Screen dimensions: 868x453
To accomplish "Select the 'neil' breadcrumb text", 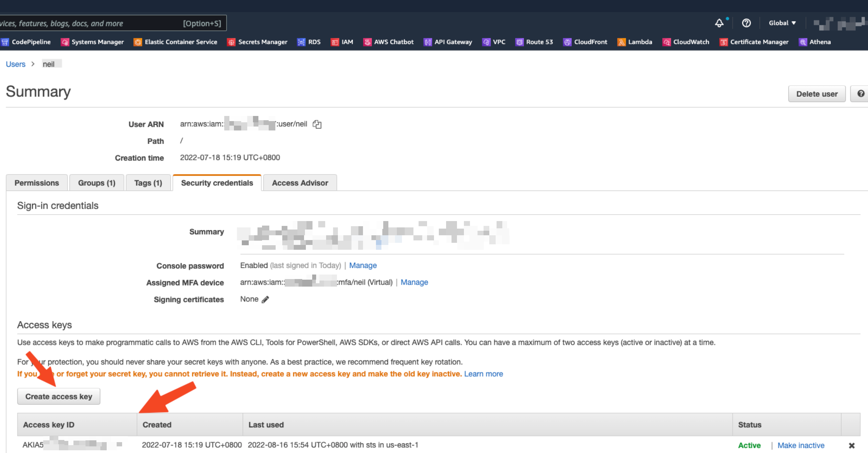I will 49,64.
